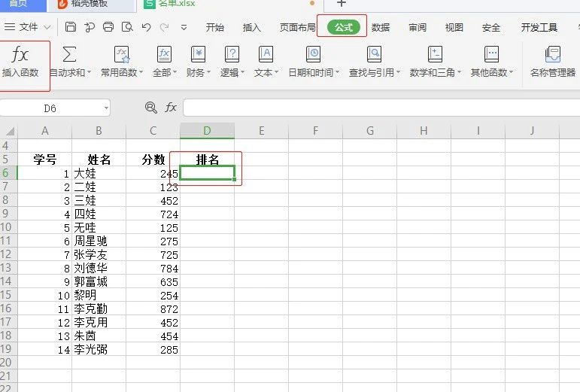The width and height of the screenshot is (580, 392).
Task: Select the cell with name 郭富城
Action: (x=99, y=281)
